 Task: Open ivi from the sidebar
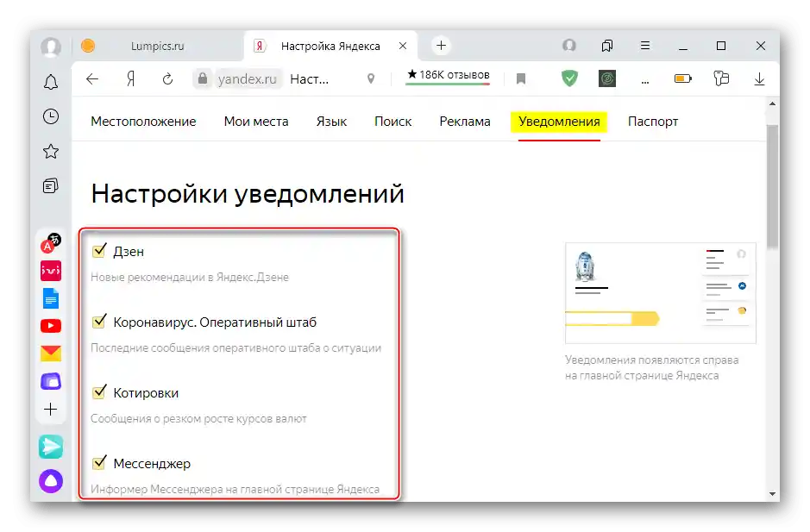[x=51, y=270]
